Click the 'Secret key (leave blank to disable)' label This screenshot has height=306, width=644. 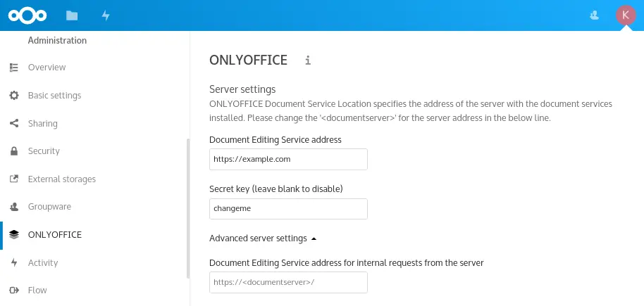[x=276, y=189]
